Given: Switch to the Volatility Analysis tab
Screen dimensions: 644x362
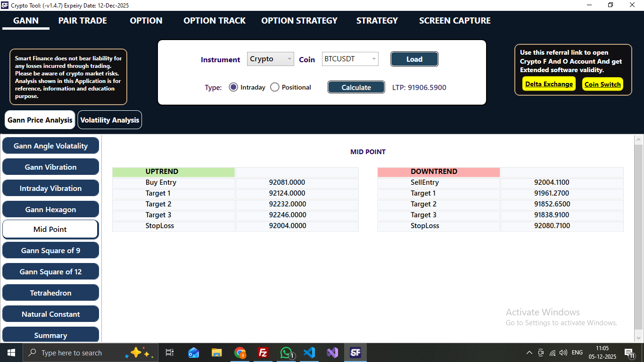Looking at the screenshot, I should 109,120.
